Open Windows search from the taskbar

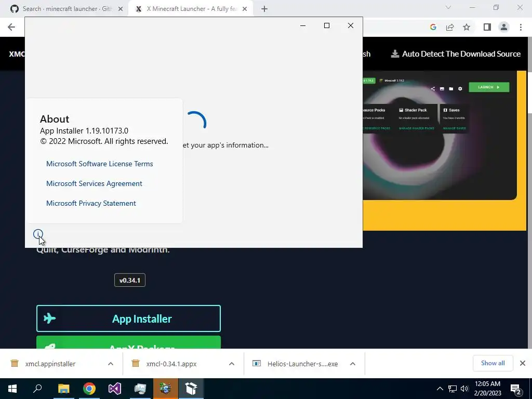tap(37, 389)
